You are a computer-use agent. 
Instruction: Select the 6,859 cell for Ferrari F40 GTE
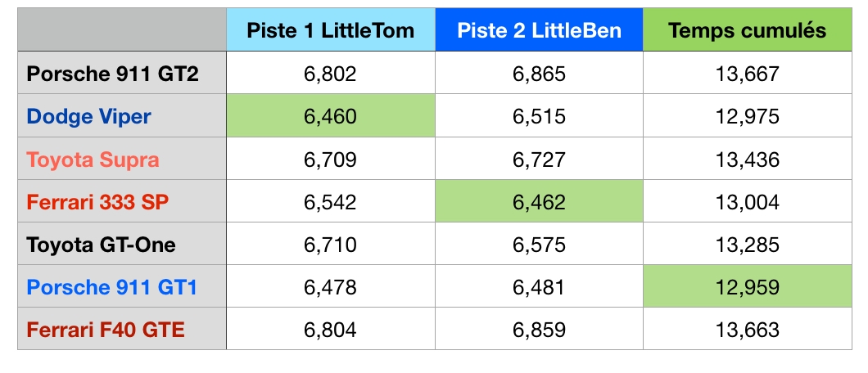click(x=539, y=330)
